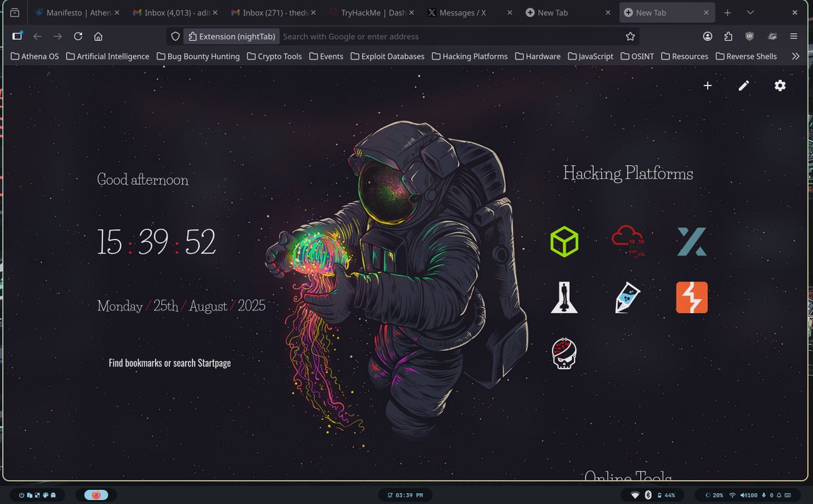Image resolution: width=813 pixels, height=504 pixels.
Task: Open the Bug Bounty Hunting bookmarks folder
Action: point(198,56)
